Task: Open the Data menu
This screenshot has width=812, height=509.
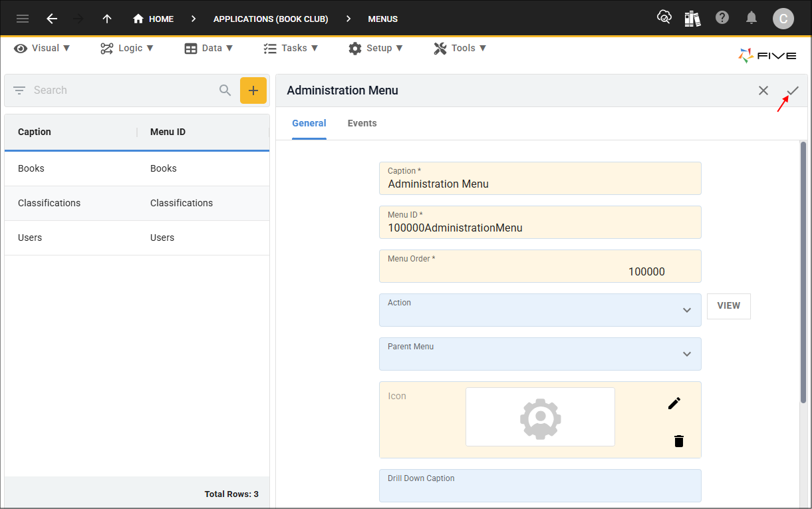Action: pos(209,48)
